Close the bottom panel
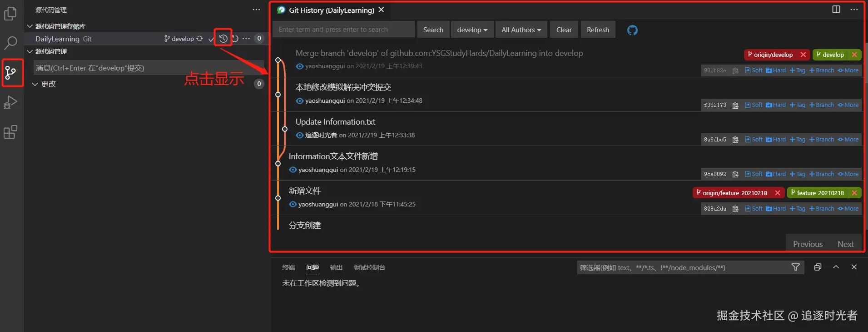This screenshot has width=868, height=332. pos(854,267)
